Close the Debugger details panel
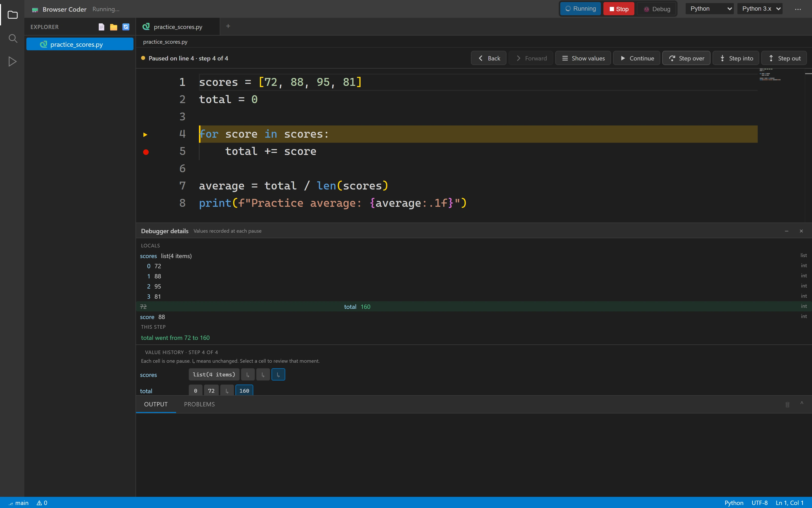 click(x=801, y=231)
